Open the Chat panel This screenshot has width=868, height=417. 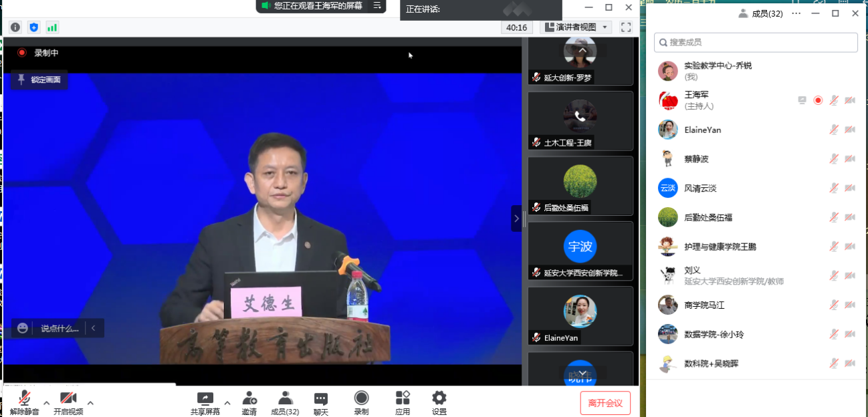click(321, 403)
